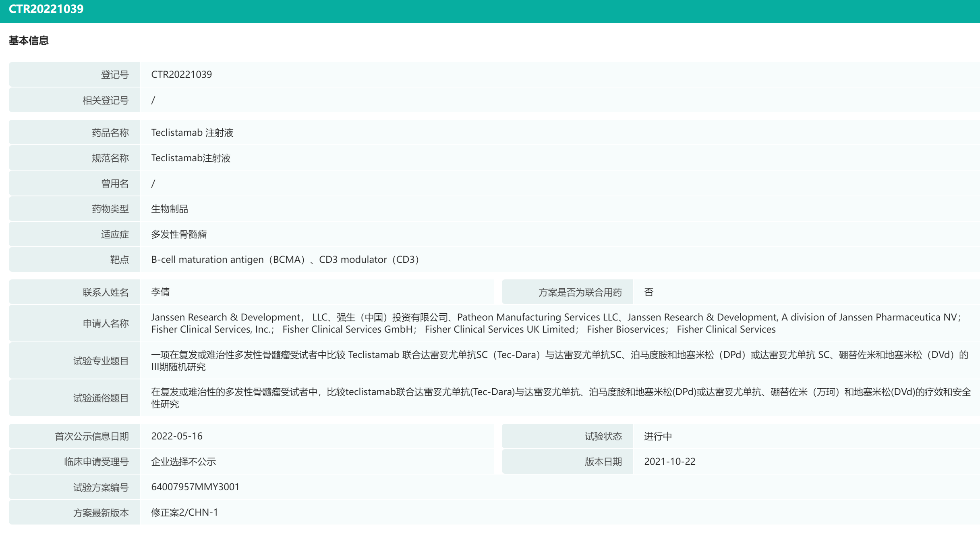Click the 登记号 field label
980x535 pixels.
coord(114,75)
